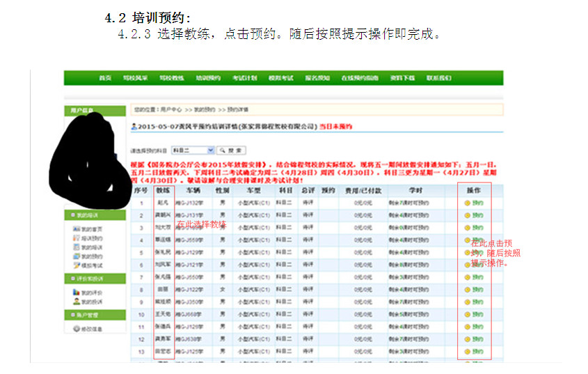Open 考试计划 in the top navigation
The width and height of the screenshot is (588, 374).
pyautogui.click(x=245, y=78)
